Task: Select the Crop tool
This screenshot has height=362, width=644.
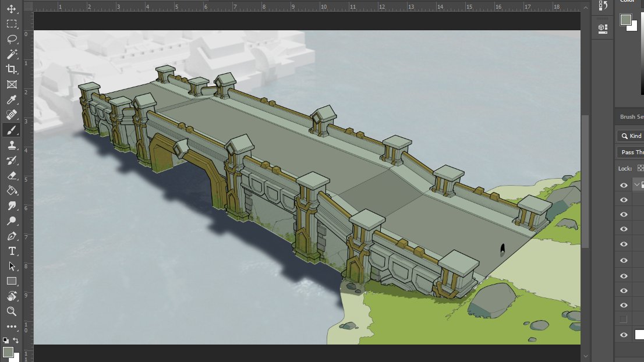Action: click(x=12, y=69)
